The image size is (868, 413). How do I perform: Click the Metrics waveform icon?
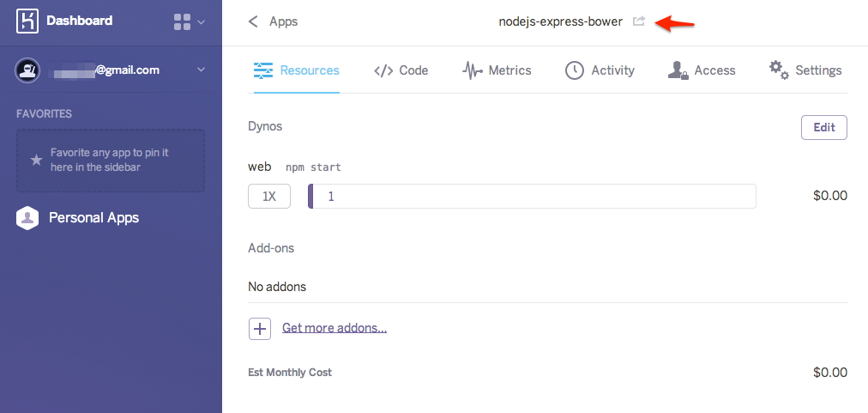click(472, 70)
